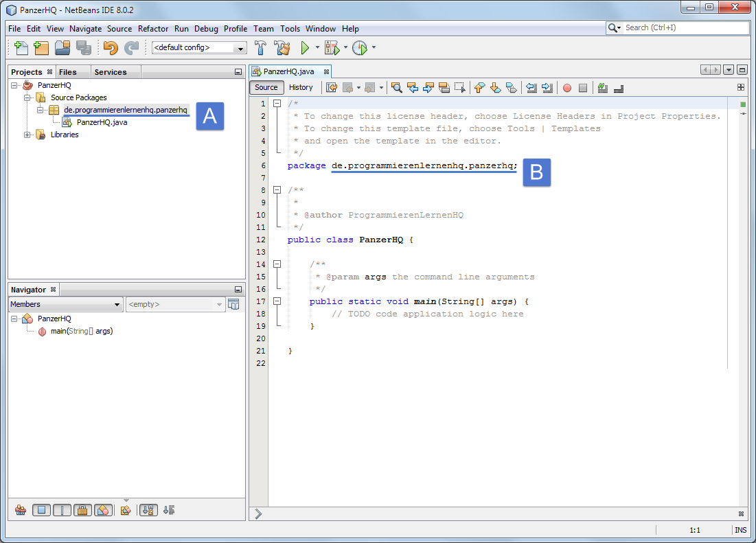
Task: Toggle Sort by Name in Navigator
Action: tap(148, 510)
